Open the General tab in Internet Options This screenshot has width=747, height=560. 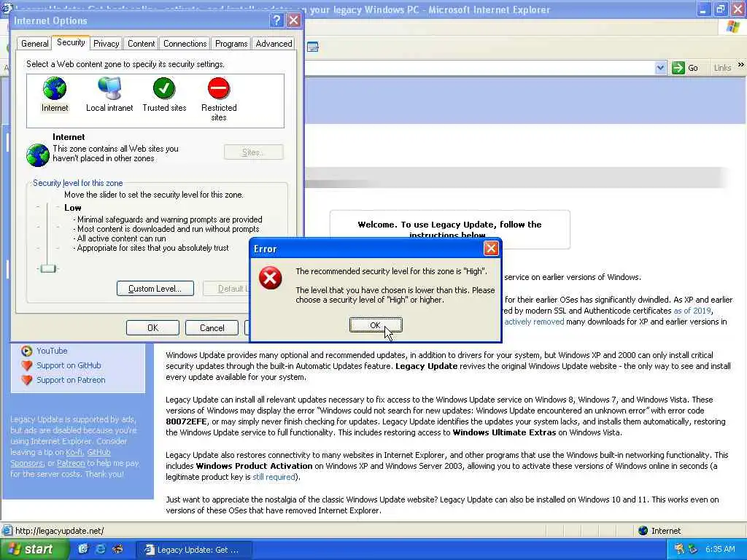coord(35,43)
